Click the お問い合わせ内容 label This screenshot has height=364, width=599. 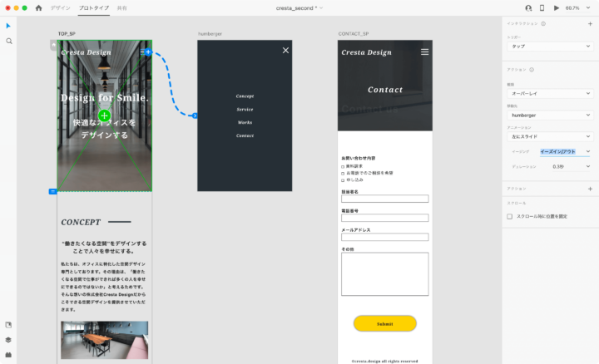coord(359,158)
